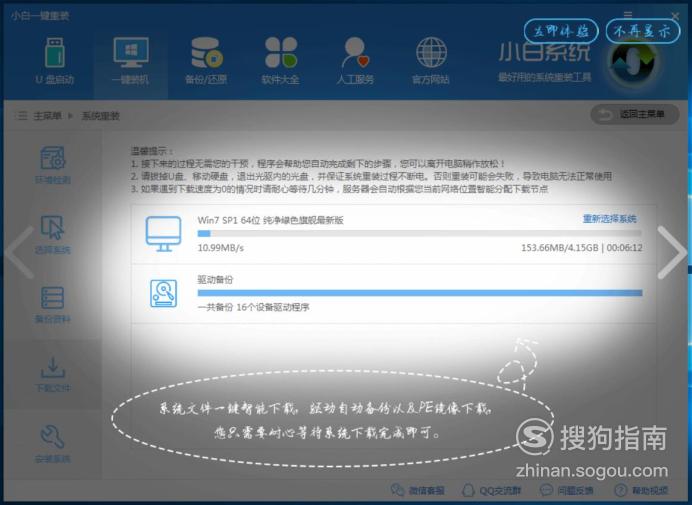Open 人工服务 support

click(x=355, y=61)
